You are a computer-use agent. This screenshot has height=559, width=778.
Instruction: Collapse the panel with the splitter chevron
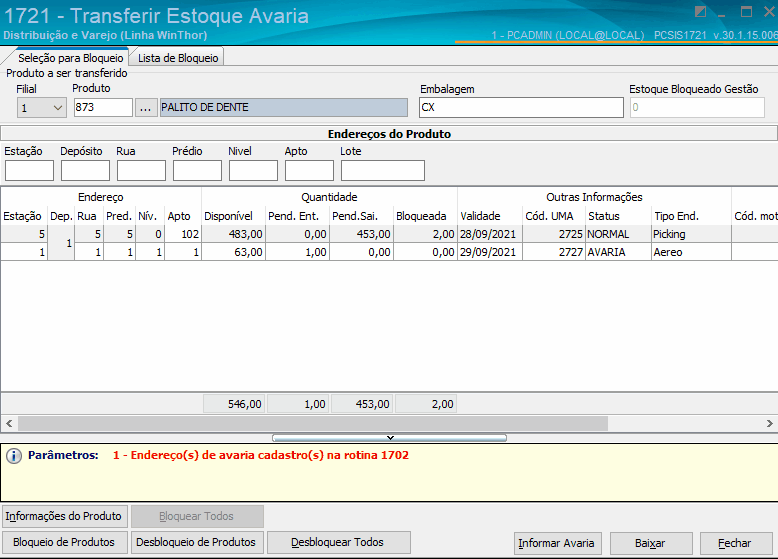(390, 437)
